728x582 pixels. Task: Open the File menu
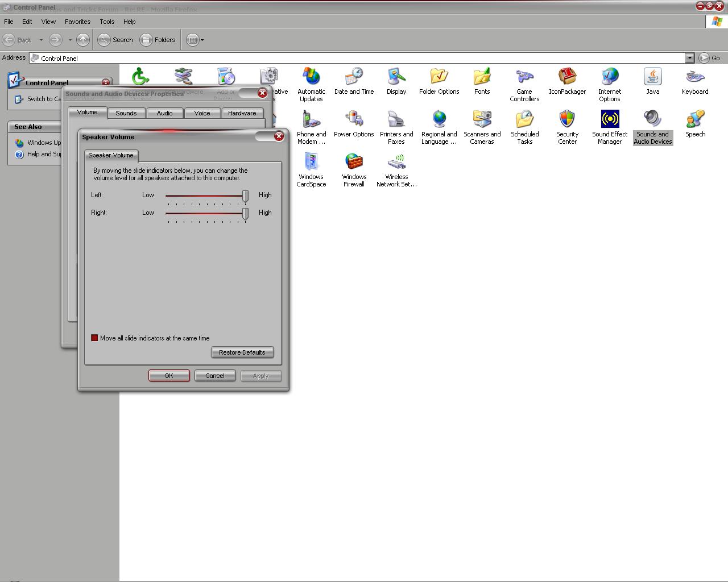pos(9,22)
